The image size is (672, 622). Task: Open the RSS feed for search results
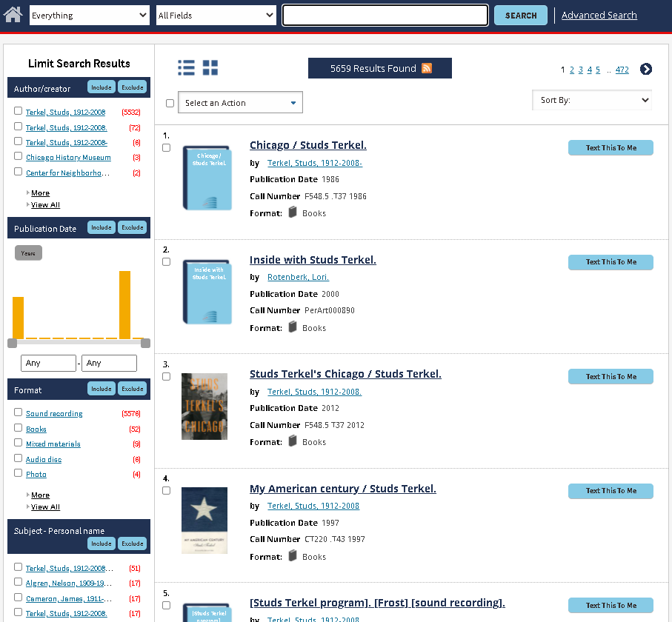[427, 67]
